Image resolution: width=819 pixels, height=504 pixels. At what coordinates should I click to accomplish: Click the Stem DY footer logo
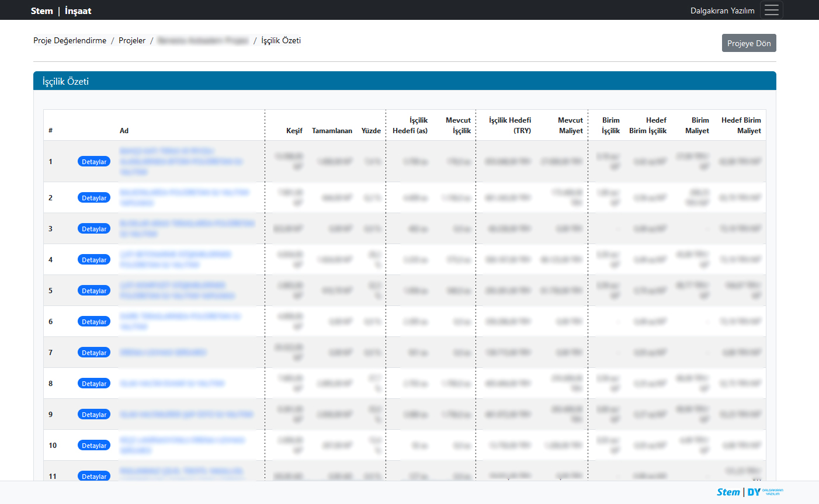point(749,492)
